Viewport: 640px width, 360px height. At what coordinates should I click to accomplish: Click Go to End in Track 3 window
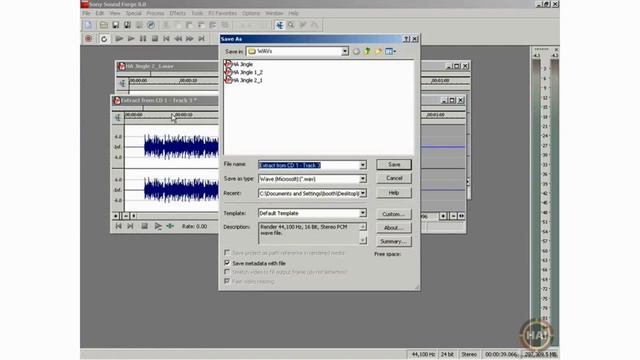(130, 226)
